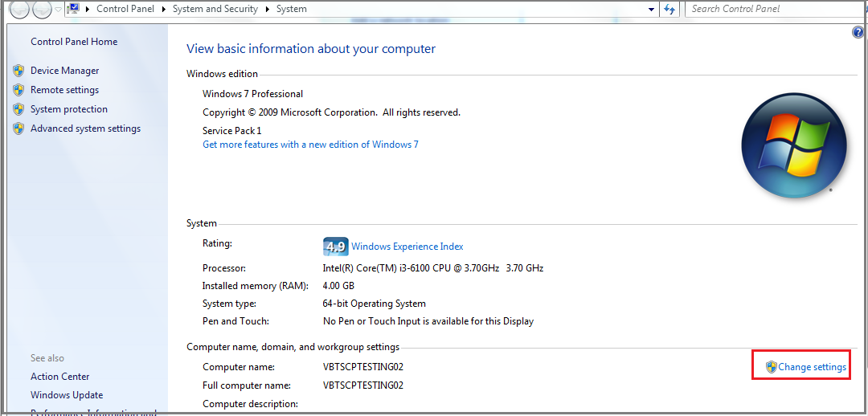The width and height of the screenshot is (868, 416).
Task: Open System protection link
Action: click(69, 109)
